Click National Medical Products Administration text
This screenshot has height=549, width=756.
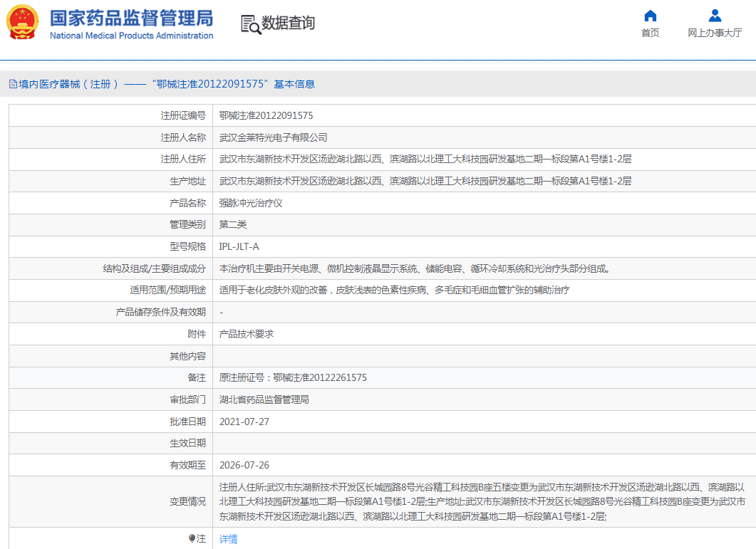131,36
